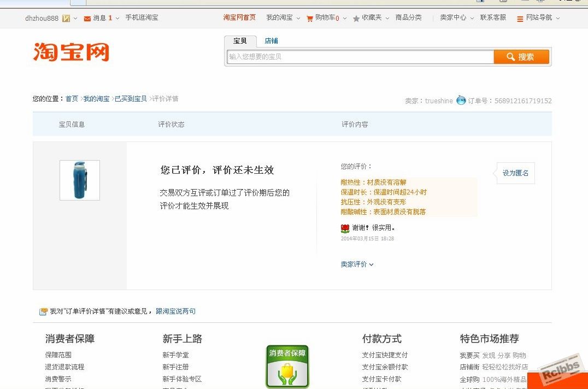Open 商品分类 menu item

(x=408, y=17)
